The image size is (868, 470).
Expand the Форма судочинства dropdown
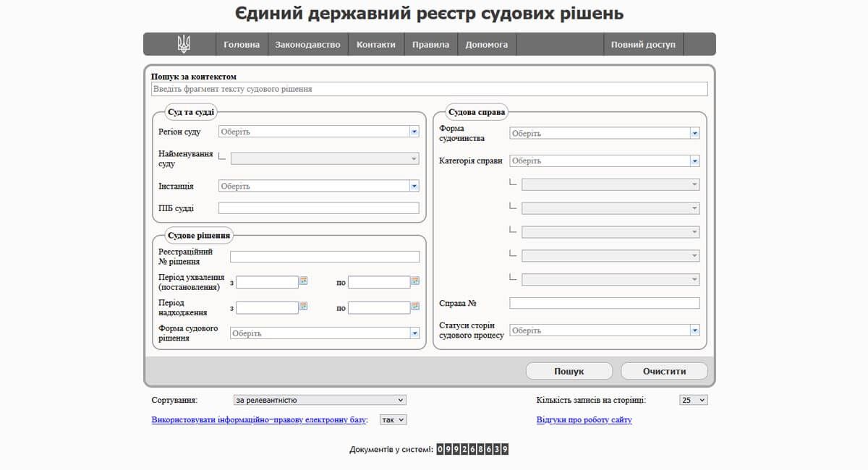click(x=694, y=133)
